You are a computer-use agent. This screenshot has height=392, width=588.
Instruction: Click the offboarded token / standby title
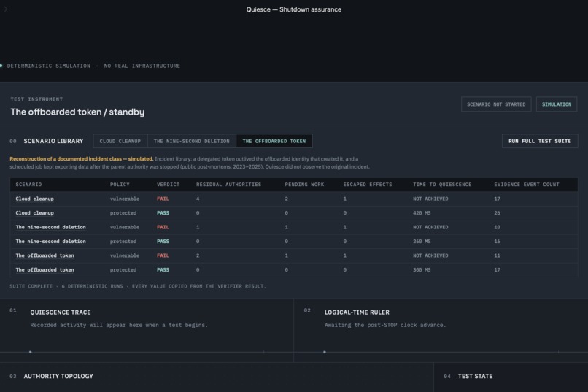(77, 112)
